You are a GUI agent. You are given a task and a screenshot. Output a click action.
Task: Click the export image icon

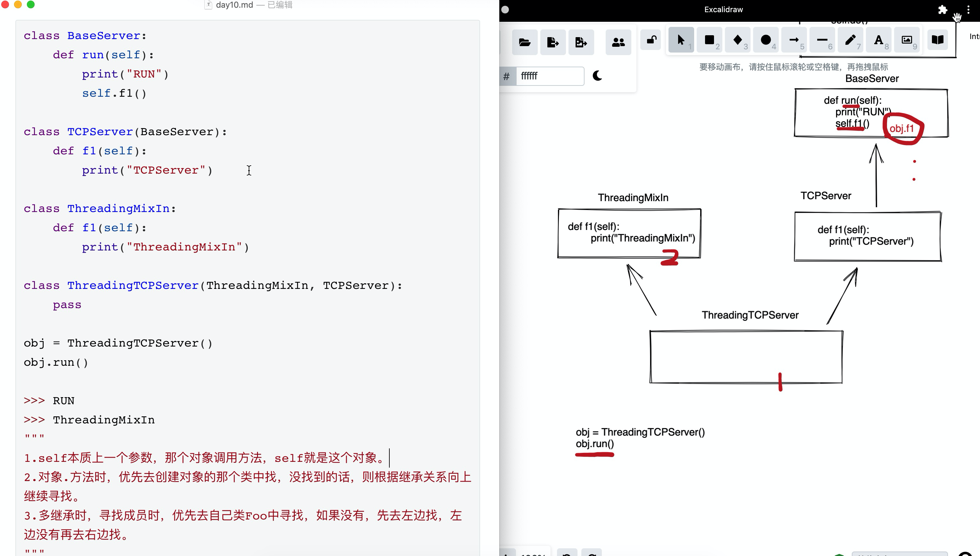click(581, 42)
